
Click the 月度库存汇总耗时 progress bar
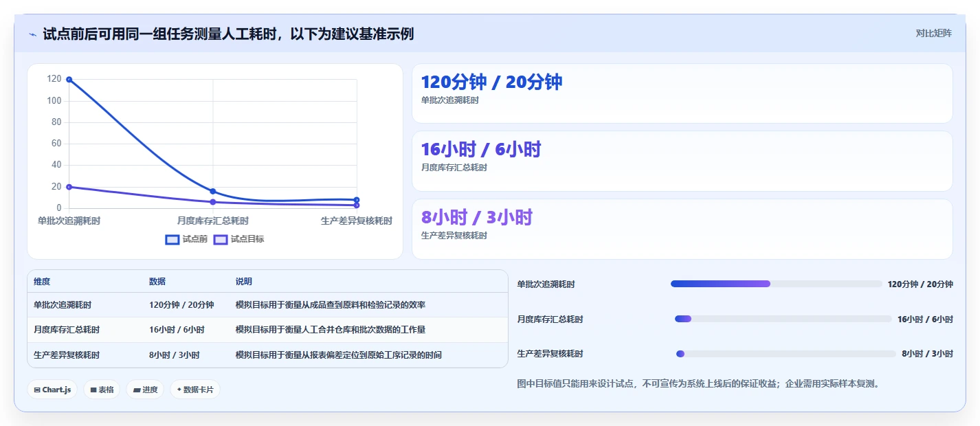(783, 319)
